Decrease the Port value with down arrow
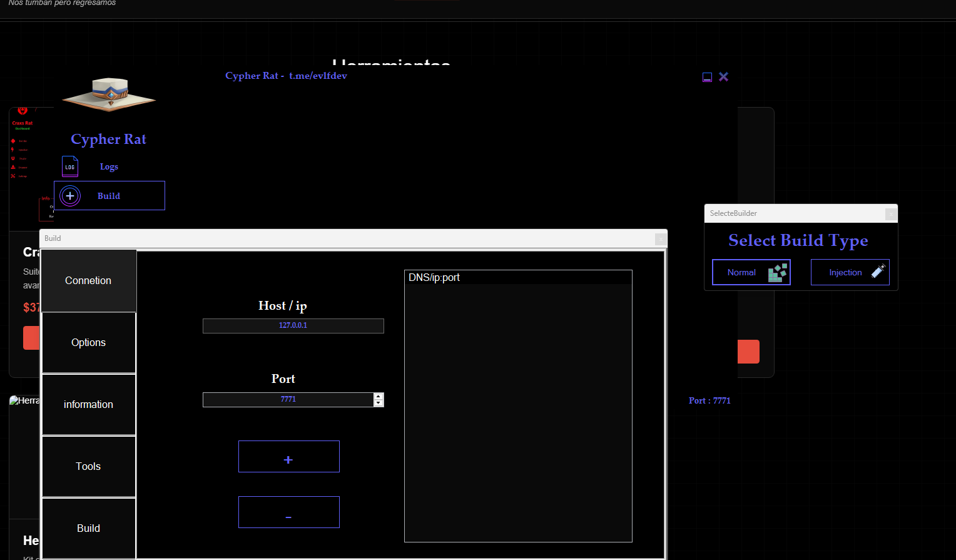This screenshot has width=956, height=560. (379, 403)
